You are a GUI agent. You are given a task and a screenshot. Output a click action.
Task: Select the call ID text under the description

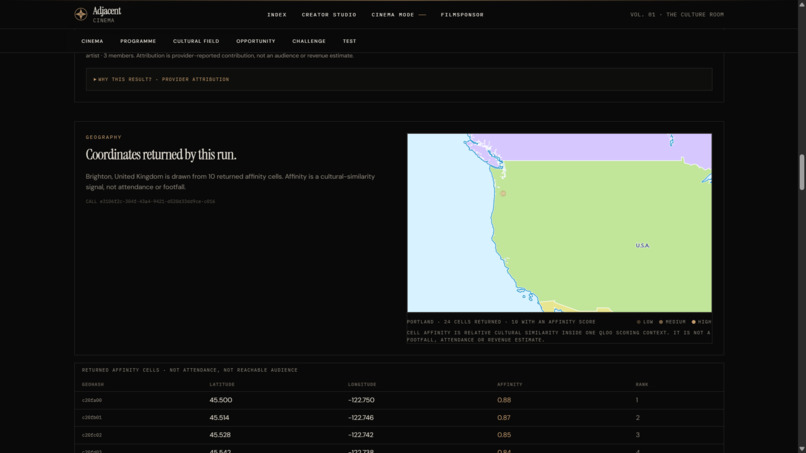coord(150,202)
